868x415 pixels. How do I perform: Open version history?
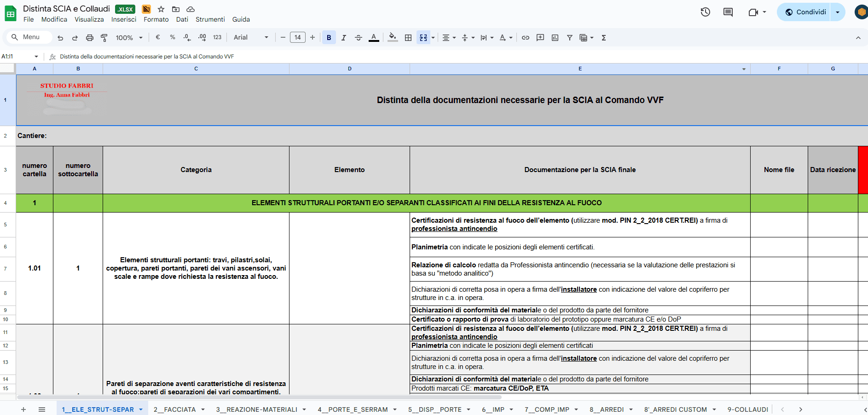coord(705,12)
